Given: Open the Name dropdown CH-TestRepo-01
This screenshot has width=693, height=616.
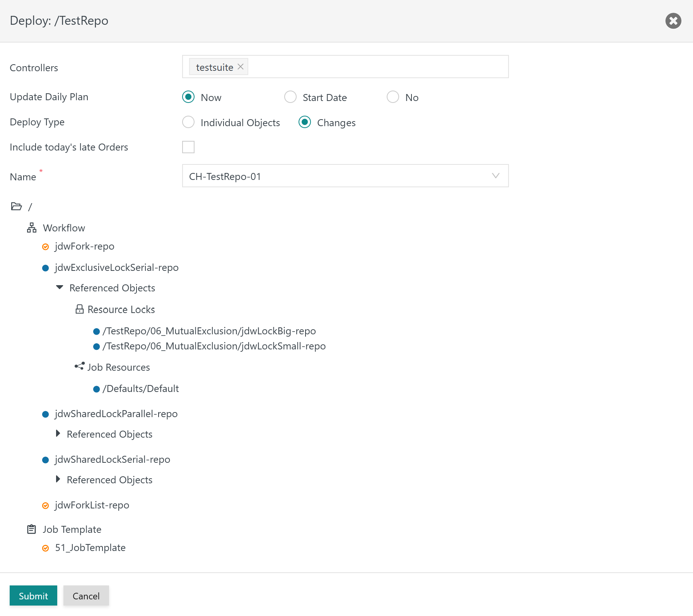Looking at the screenshot, I should 345,176.
